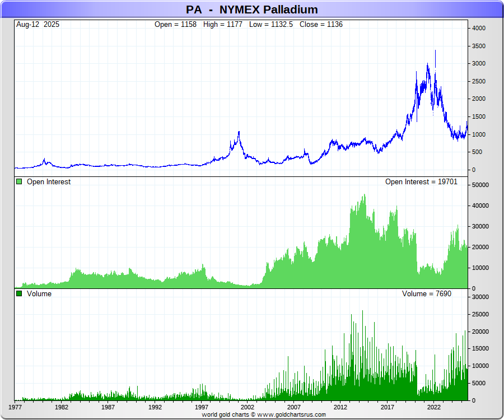Click the 40000 open interest axis label
Screen dimensions: 504x420
point(480,206)
